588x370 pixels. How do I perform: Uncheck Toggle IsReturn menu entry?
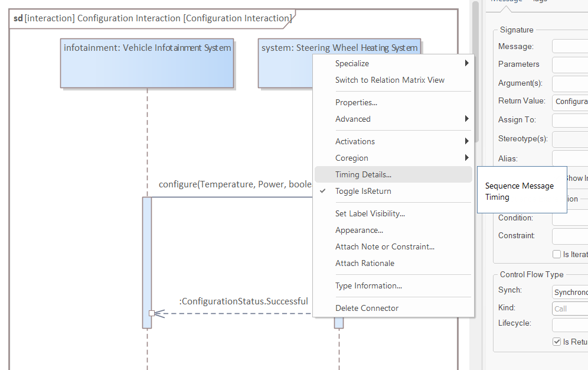click(x=363, y=191)
